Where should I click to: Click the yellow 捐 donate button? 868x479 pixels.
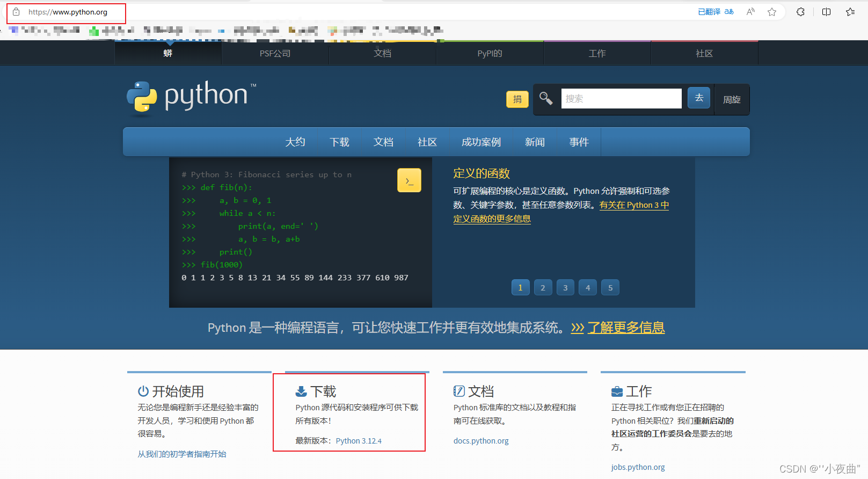(x=517, y=99)
